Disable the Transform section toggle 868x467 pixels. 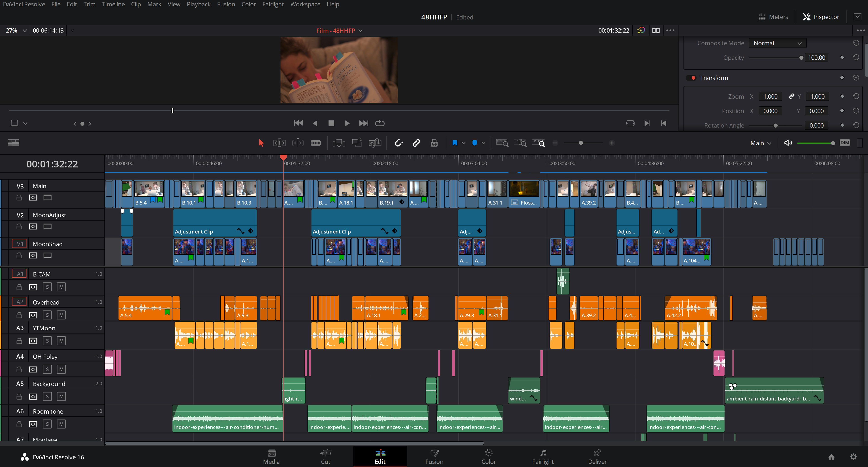tap(691, 78)
